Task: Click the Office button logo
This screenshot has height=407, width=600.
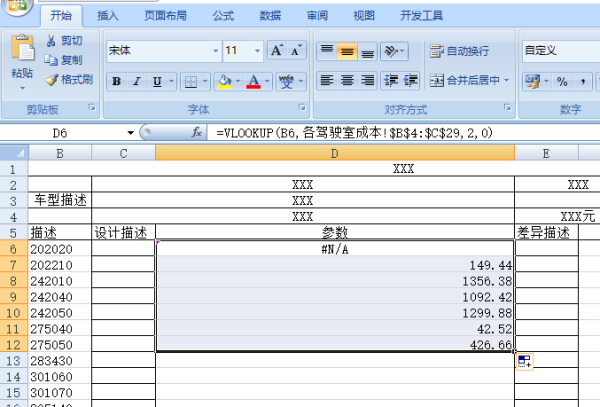Action: coord(16,8)
